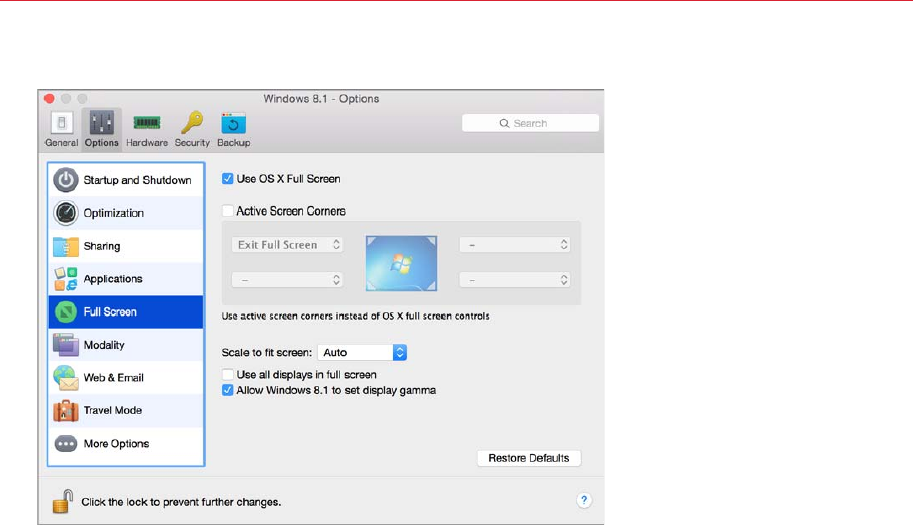
Task: Select Sharing in the sidebar
Action: [x=126, y=246]
